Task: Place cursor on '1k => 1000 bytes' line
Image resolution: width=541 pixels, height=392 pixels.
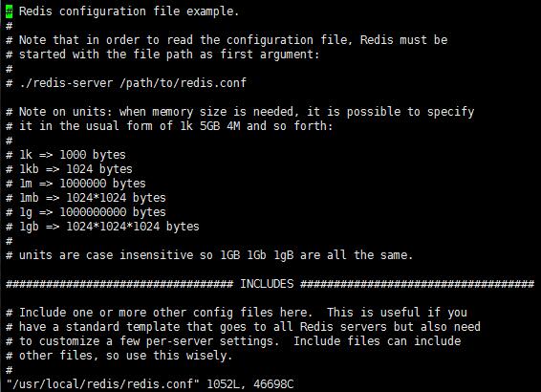Action: pos(66,155)
